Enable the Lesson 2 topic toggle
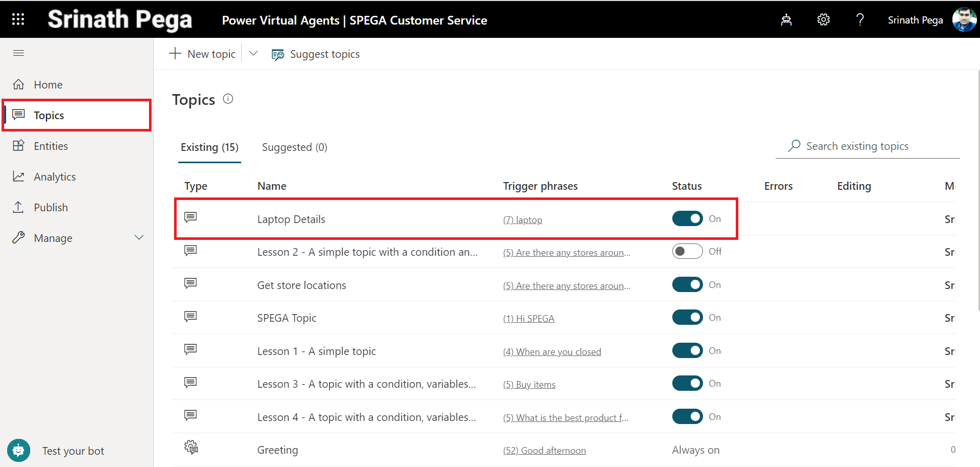Screen dimensions: 980x467 pyautogui.click(x=687, y=252)
